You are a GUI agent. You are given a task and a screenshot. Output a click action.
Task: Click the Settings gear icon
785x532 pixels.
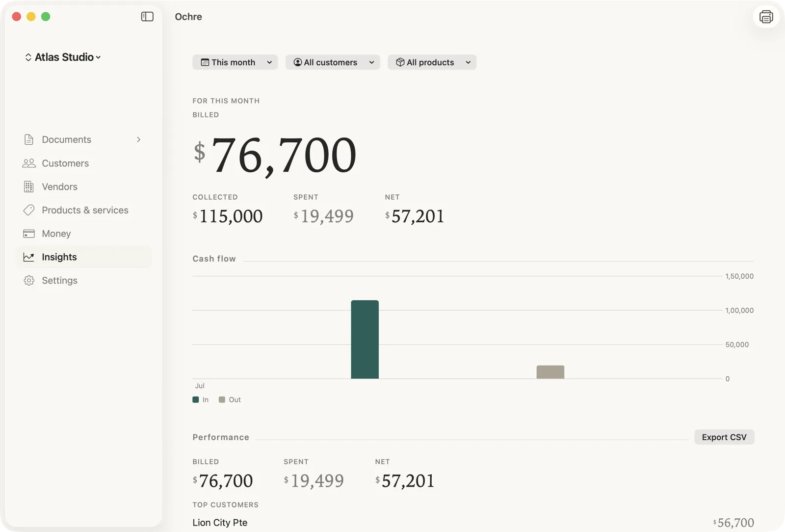click(29, 280)
